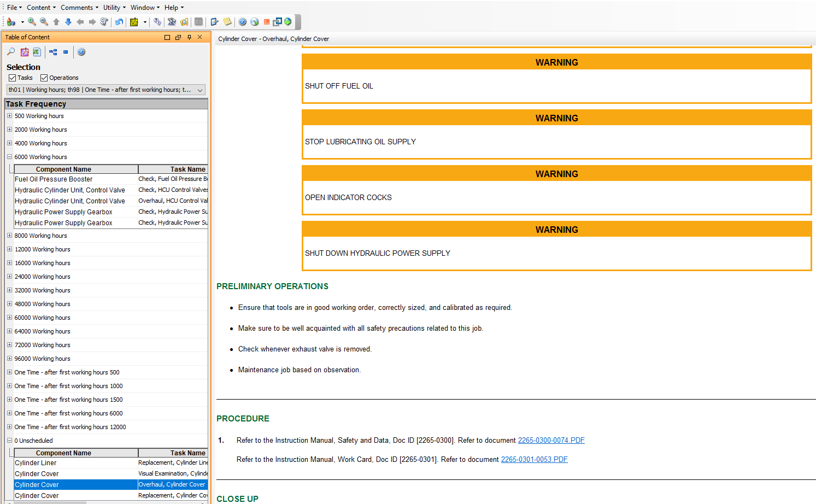Click the red stop square icon
816x504 pixels.
tap(267, 22)
